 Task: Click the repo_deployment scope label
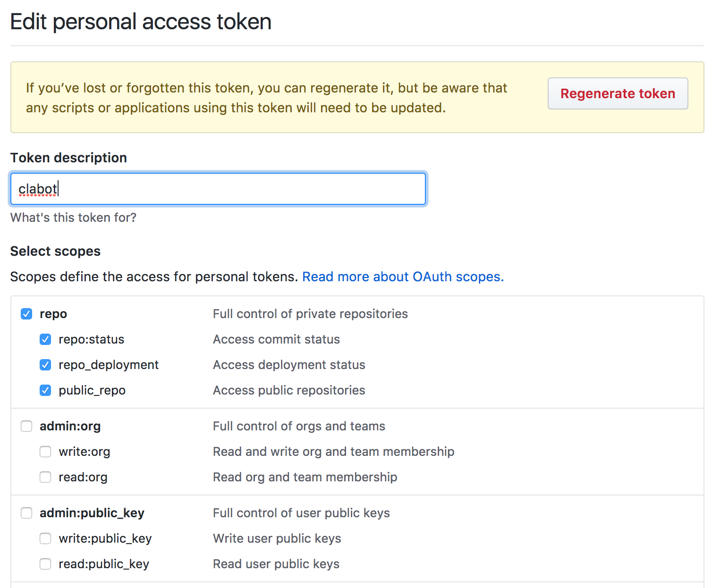coord(109,365)
